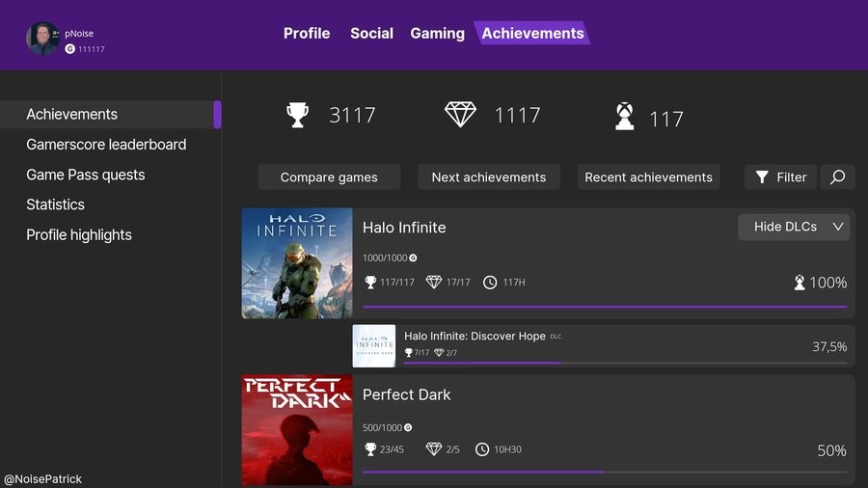868x488 pixels.
Task: Click Discover Hope trophy icon 7/17
Action: pyautogui.click(x=409, y=352)
